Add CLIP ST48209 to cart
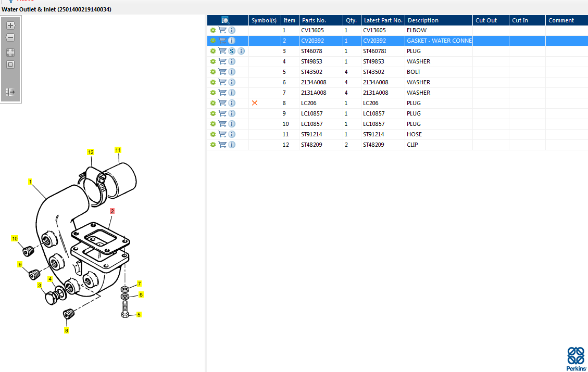Image resolution: width=588 pixels, height=372 pixels. coord(222,145)
